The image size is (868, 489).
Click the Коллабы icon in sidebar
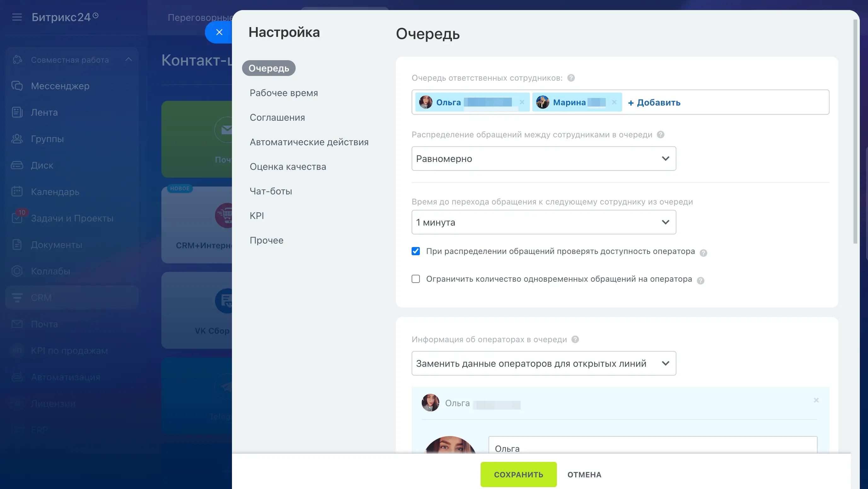tap(17, 271)
